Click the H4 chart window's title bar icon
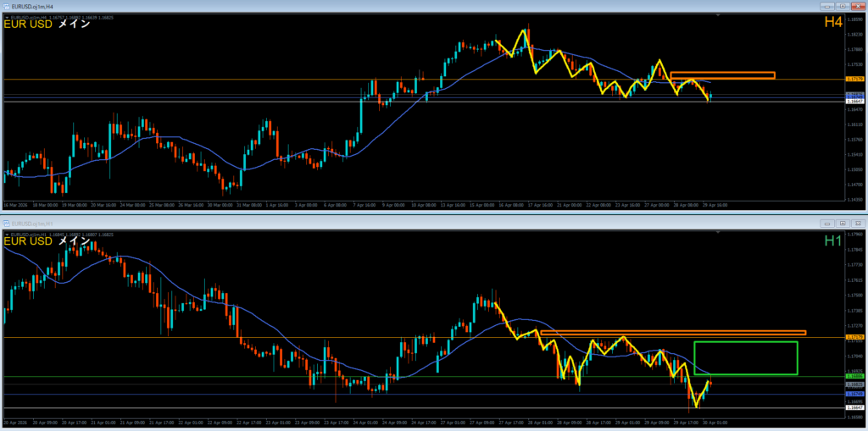Viewport: 868px width, 431px height. [7, 6]
